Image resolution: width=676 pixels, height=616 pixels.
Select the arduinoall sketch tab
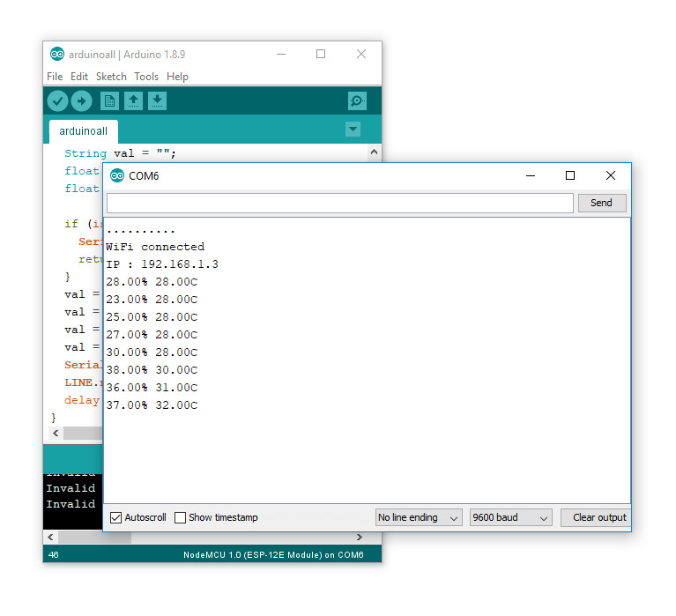coord(83,131)
